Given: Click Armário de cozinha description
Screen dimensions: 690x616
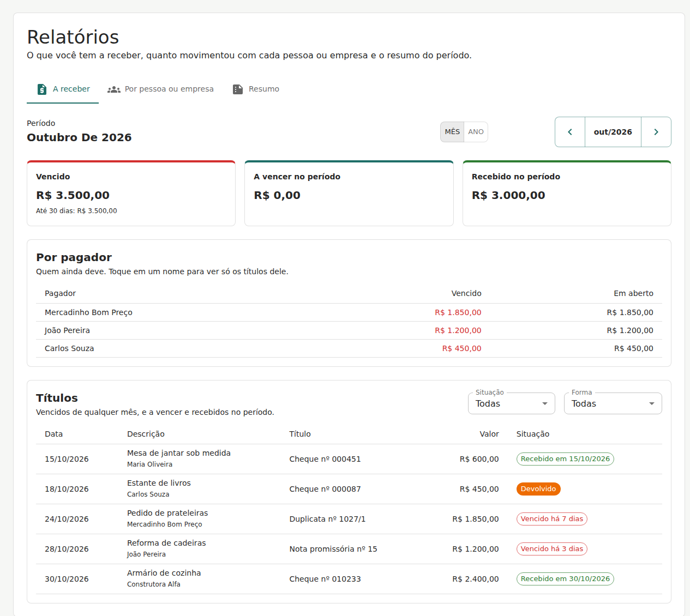Looking at the screenshot, I should pos(164,573).
